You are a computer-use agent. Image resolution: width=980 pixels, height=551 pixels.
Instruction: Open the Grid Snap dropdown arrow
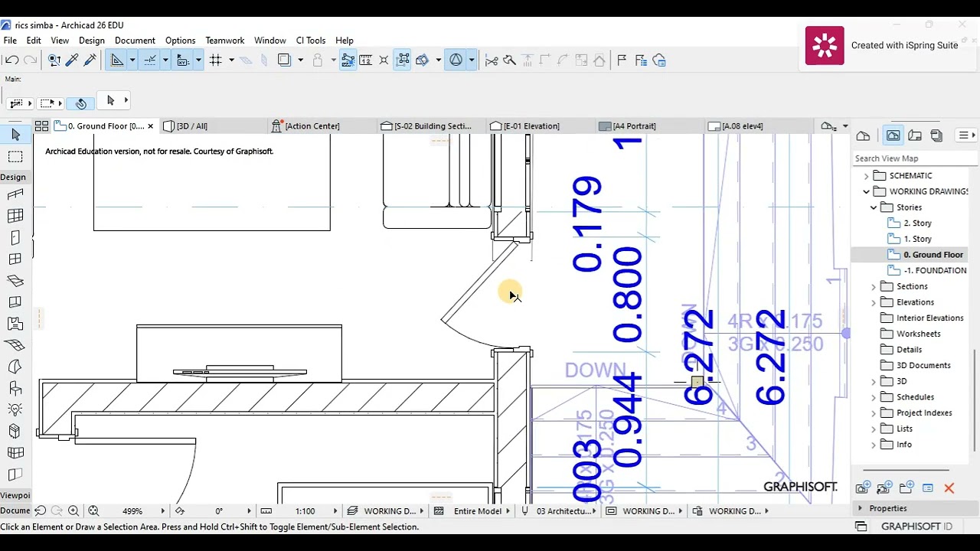[231, 60]
